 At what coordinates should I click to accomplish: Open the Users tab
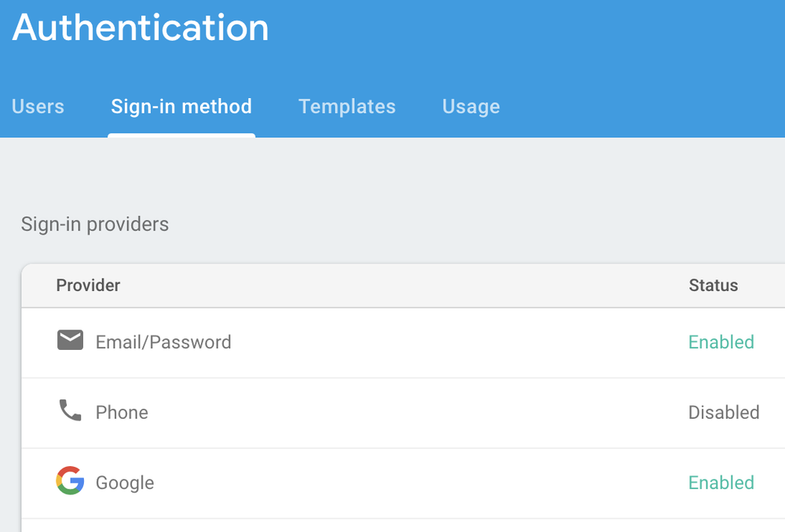38,107
